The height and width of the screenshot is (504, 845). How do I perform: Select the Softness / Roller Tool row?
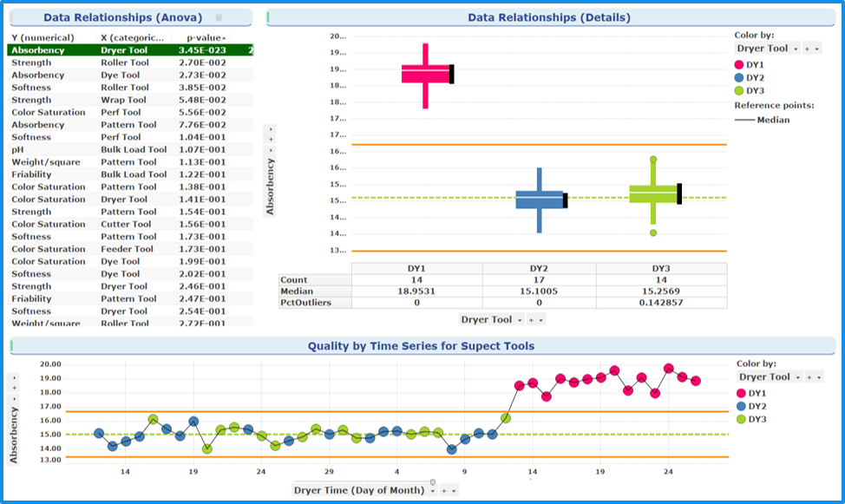(130, 88)
